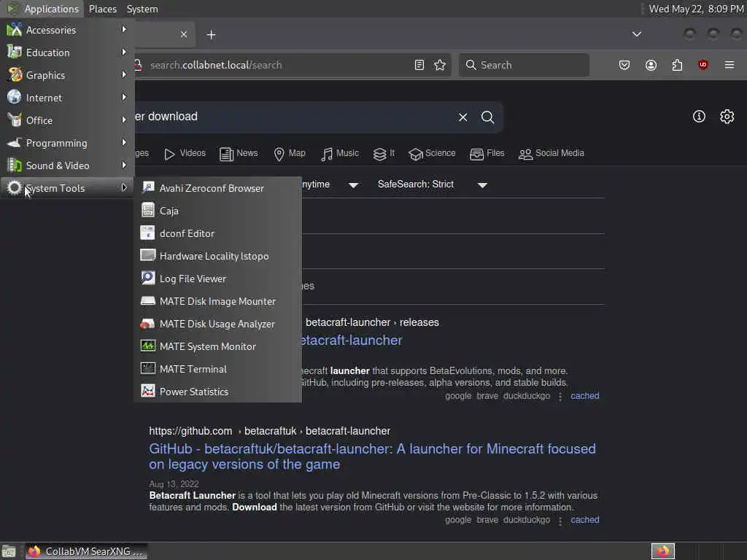This screenshot has width=747, height=560.
Task: Switch to the Map category tab
Action: point(290,153)
